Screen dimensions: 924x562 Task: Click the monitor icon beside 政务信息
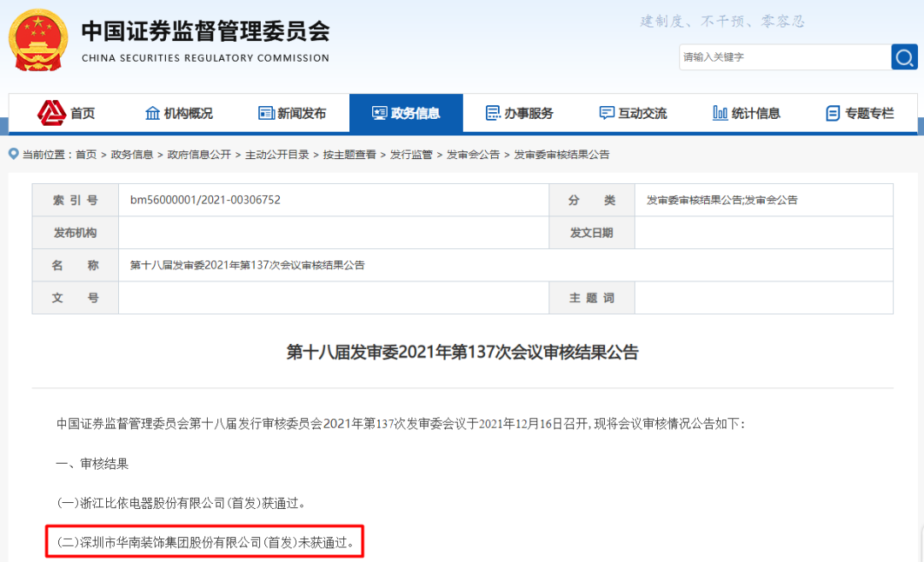[380, 113]
